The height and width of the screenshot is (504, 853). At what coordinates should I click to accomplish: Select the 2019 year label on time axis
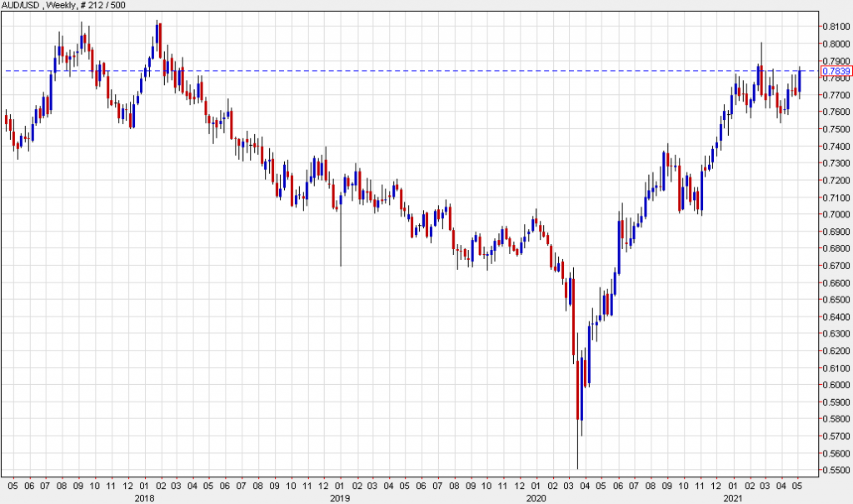point(341,497)
